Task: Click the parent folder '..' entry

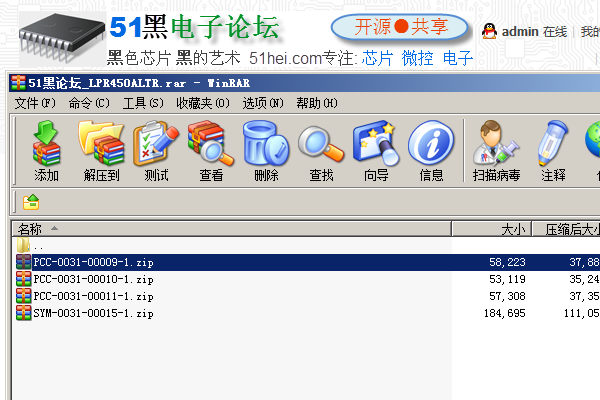Action: [x=30, y=245]
